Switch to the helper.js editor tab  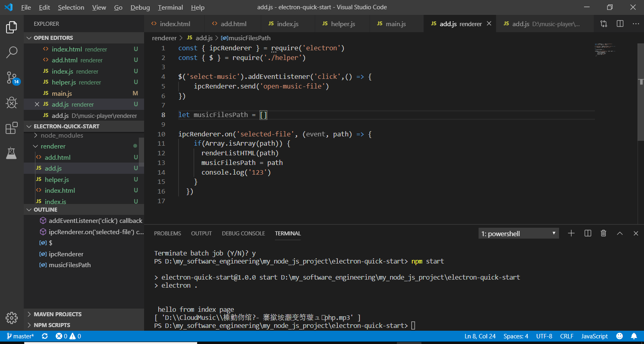pyautogui.click(x=342, y=24)
